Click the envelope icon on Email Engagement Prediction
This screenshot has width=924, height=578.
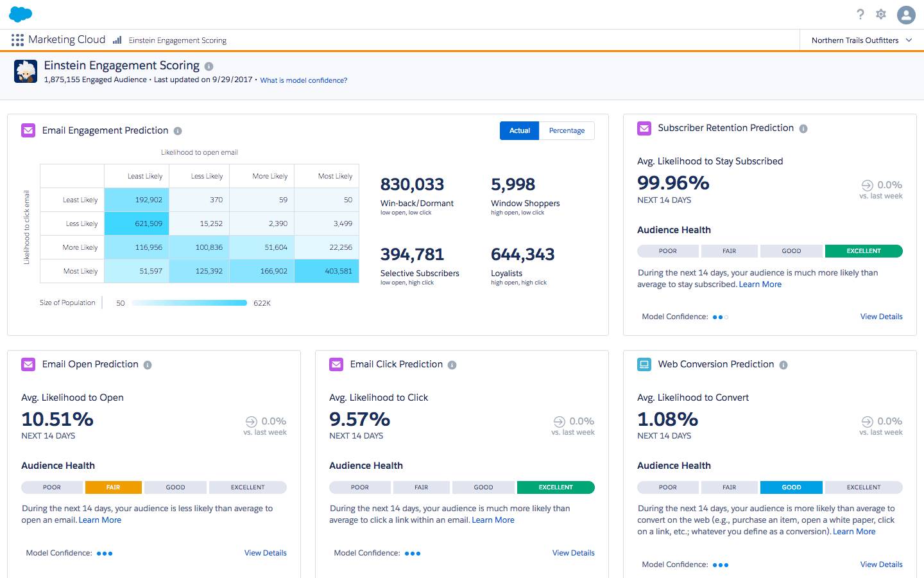[28, 130]
